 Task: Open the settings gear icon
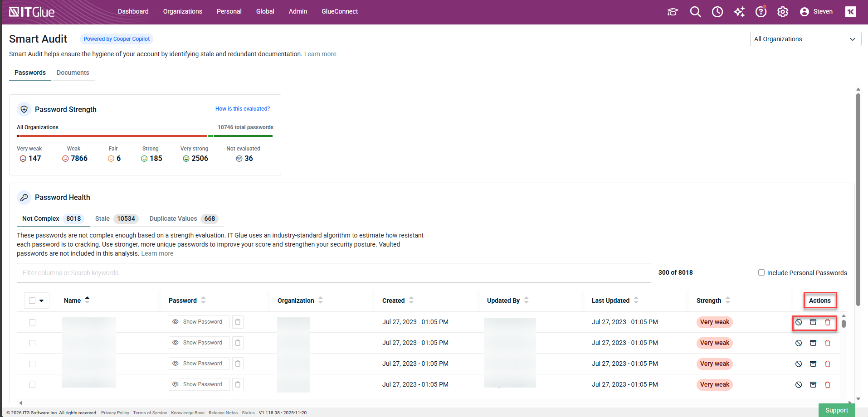(x=782, y=12)
